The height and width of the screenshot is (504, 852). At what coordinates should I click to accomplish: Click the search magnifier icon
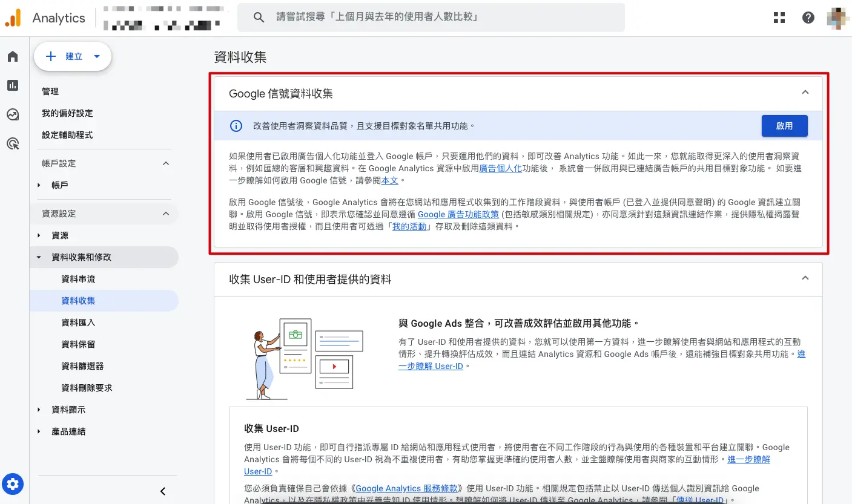(x=259, y=18)
